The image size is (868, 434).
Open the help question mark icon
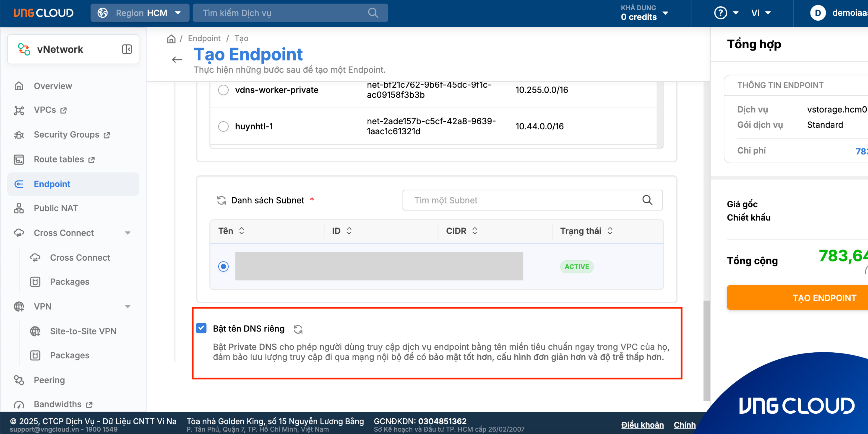[x=720, y=13]
